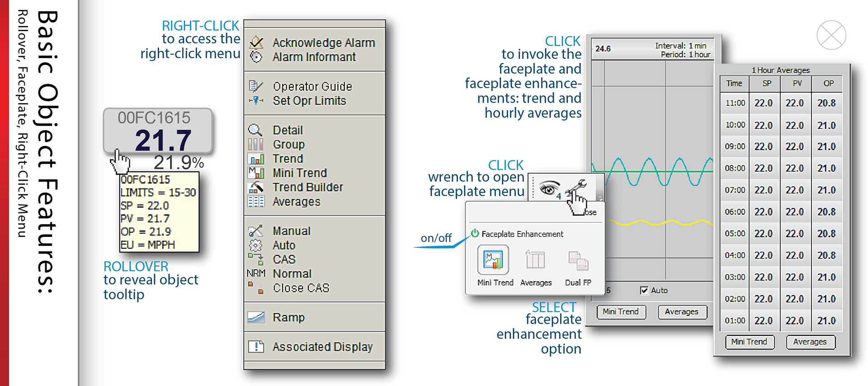Close the overlay with circled X
This screenshot has height=386, width=868.
(831, 35)
